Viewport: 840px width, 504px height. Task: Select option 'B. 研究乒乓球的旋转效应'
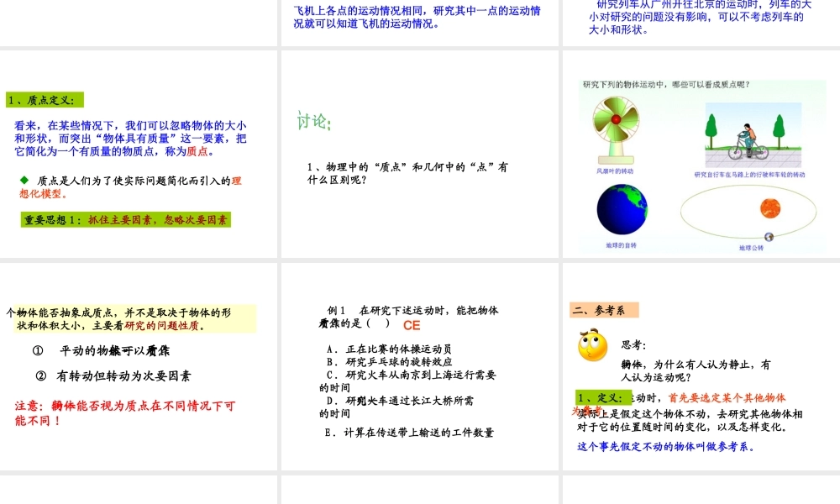point(390,361)
